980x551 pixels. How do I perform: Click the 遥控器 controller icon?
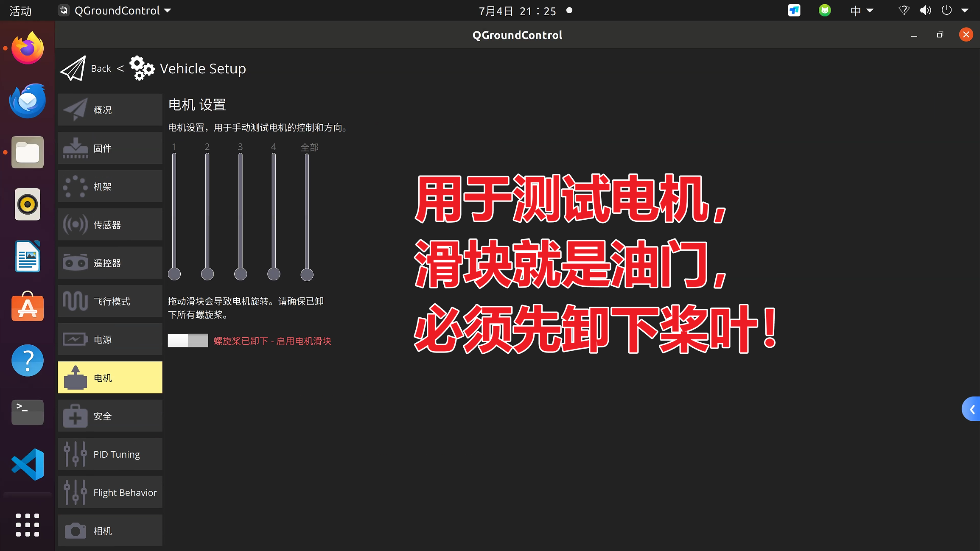pyautogui.click(x=75, y=263)
